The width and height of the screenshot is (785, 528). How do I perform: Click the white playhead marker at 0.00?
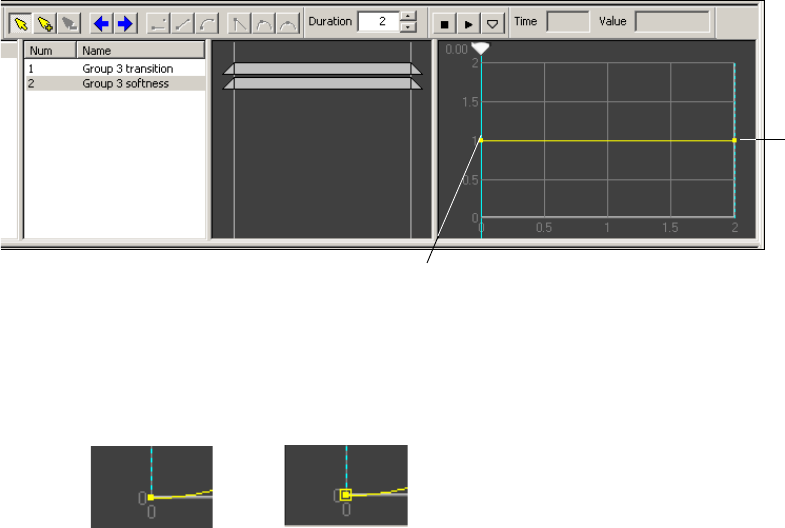pyautogui.click(x=481, y=49)
